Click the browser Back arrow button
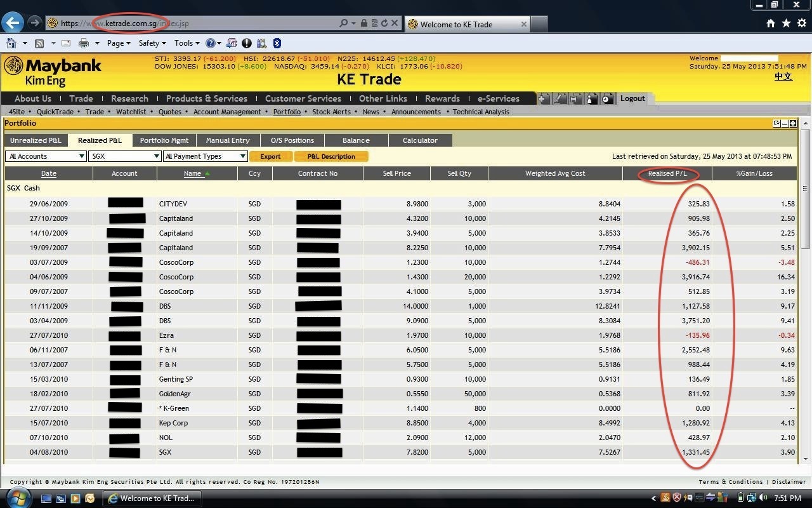 (x=13, y=23)
